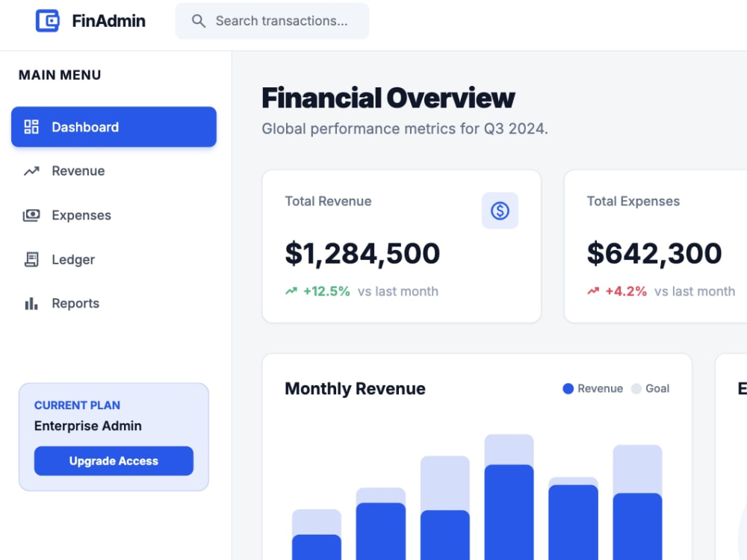Click the Dashboard grid icon
The width and height of the screenshot is (747, 560).
[x=31, y=127]
